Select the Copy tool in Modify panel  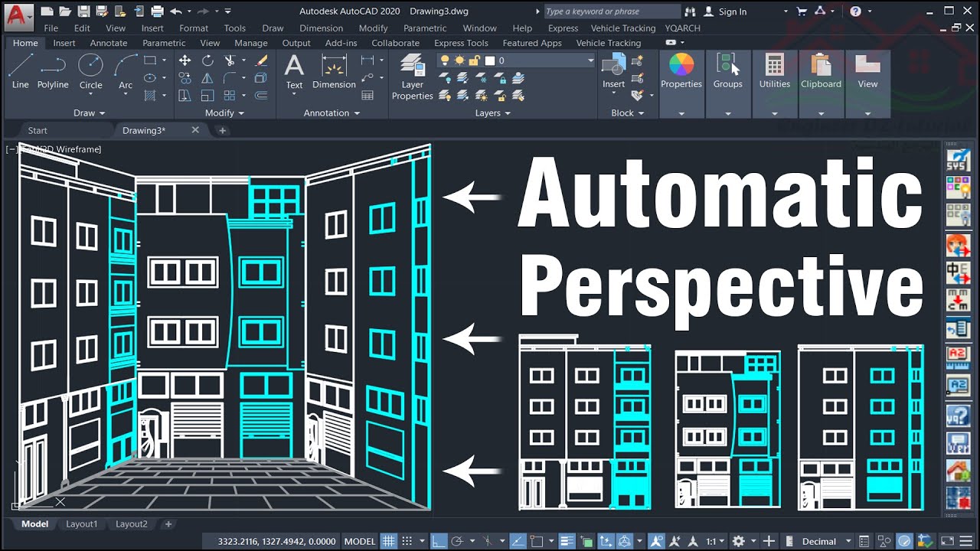click(185, 78)
